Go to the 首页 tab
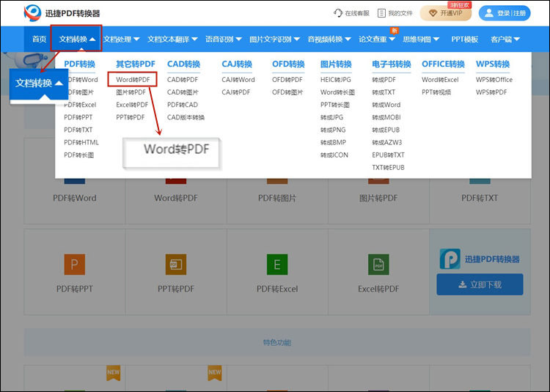Screen dimensions: 550x392 tap(40, 40)
